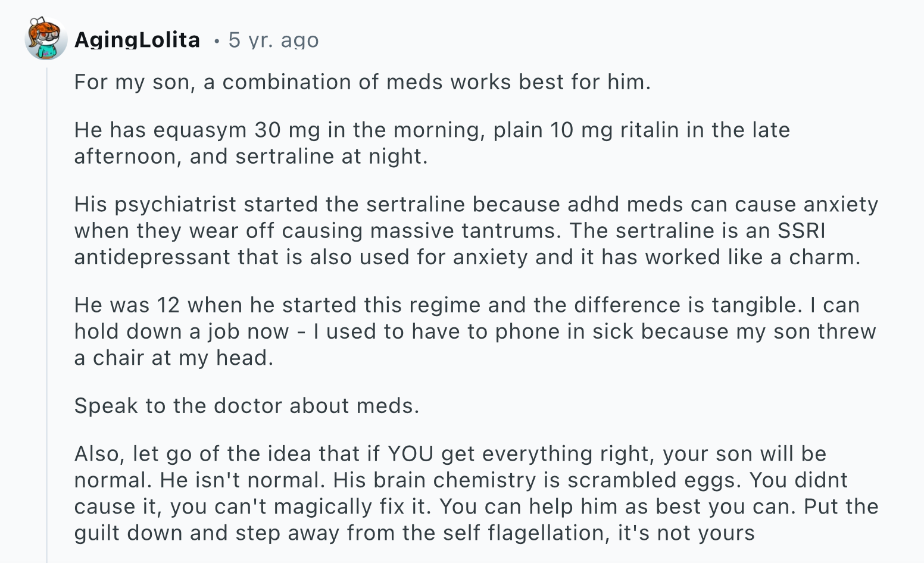Click the capitalized word 'YOU' in the last paragraph
The width and height of the screenshot is (924, 563).
pos(410,453)
